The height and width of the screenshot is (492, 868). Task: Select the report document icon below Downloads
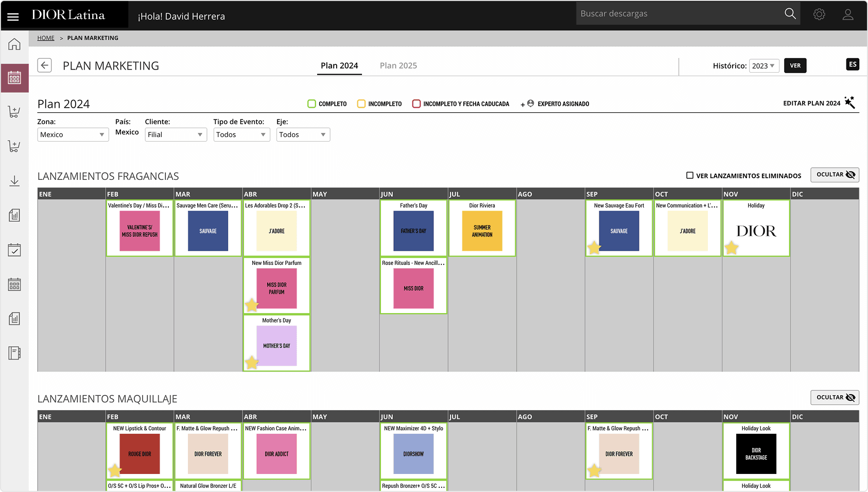(14, 215)
